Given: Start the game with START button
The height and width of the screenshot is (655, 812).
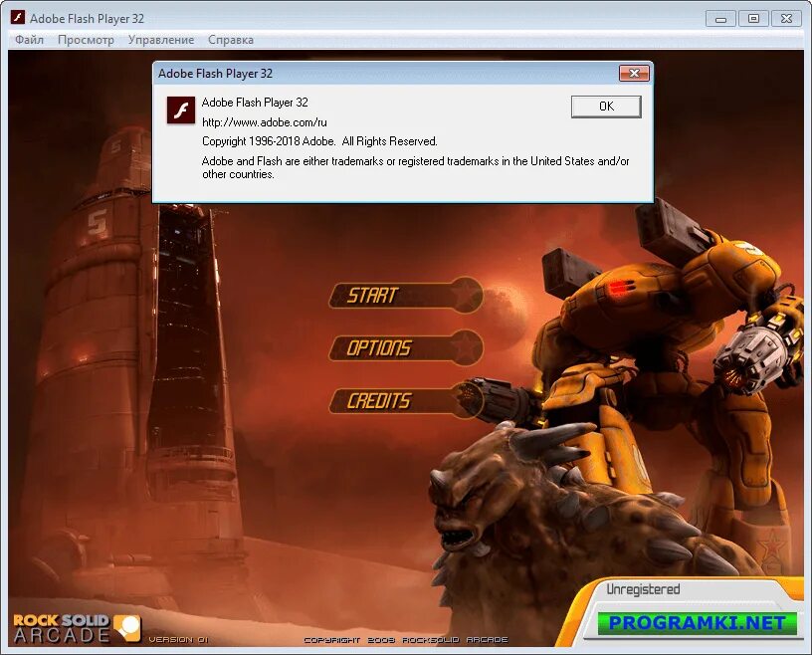Looking at the screenshot, I should tap(406, 296).
